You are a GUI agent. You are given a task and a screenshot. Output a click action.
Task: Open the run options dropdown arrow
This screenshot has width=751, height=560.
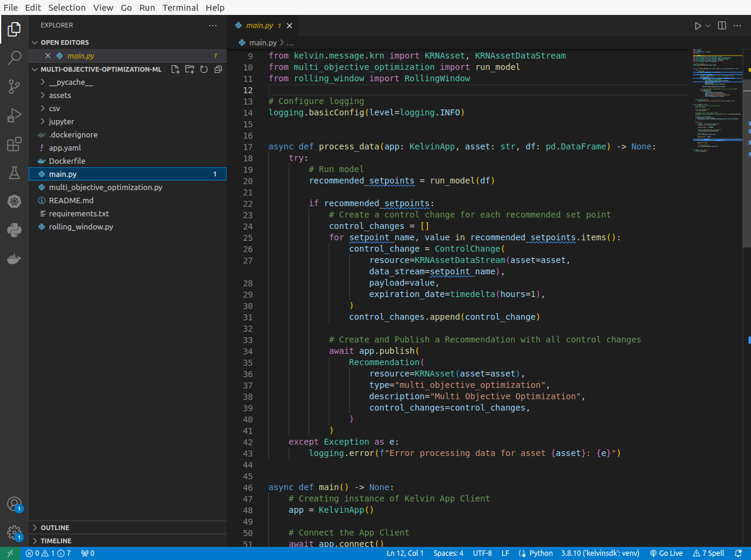point(709,26)
